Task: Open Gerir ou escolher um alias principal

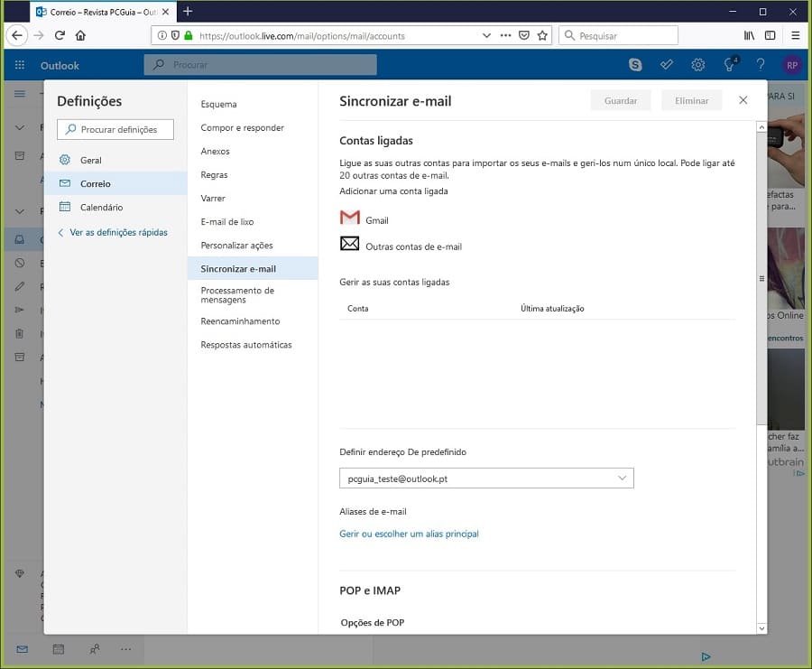Action: point(409,534)
